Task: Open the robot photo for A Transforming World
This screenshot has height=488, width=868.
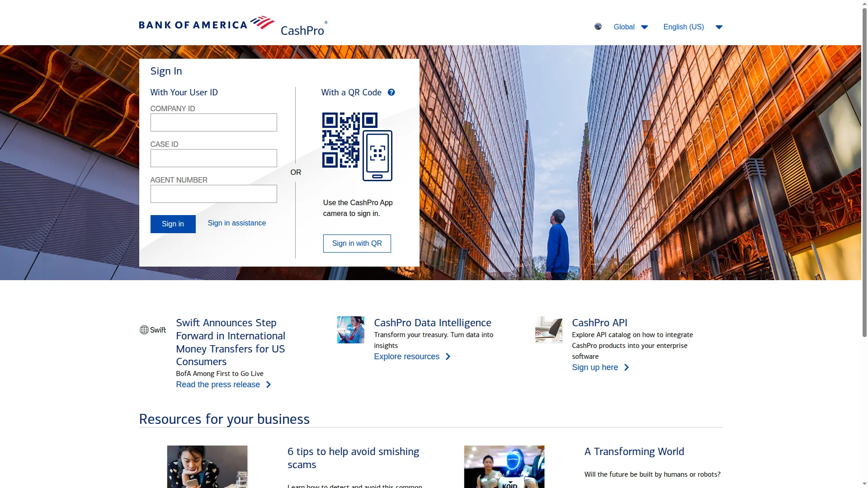Action: [504, 467]
